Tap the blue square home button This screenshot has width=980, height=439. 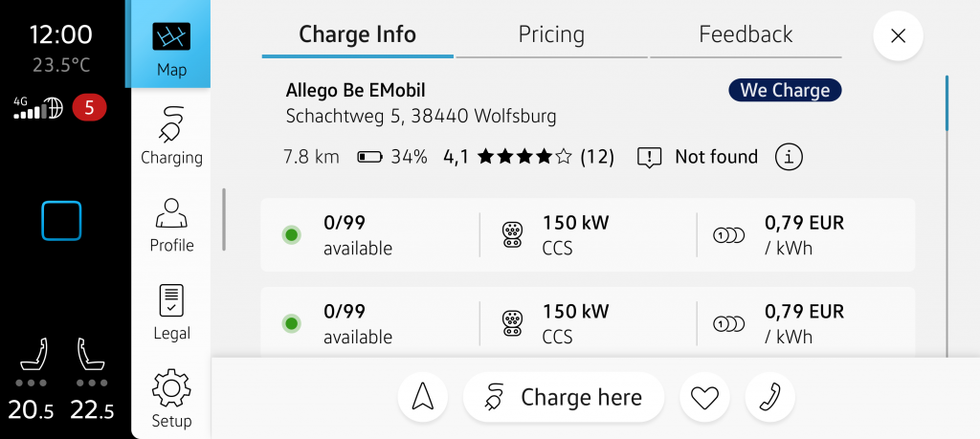61,221
